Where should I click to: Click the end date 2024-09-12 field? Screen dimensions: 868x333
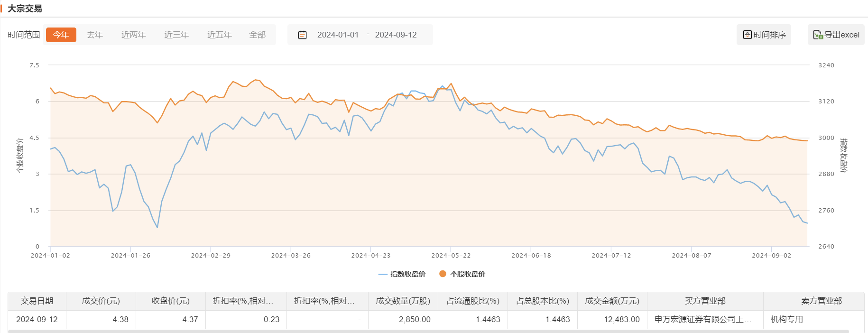396,35
